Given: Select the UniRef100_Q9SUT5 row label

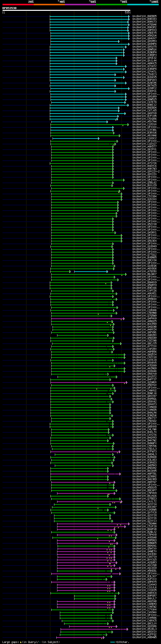Looking at the screenshot, I should point(144,47).
